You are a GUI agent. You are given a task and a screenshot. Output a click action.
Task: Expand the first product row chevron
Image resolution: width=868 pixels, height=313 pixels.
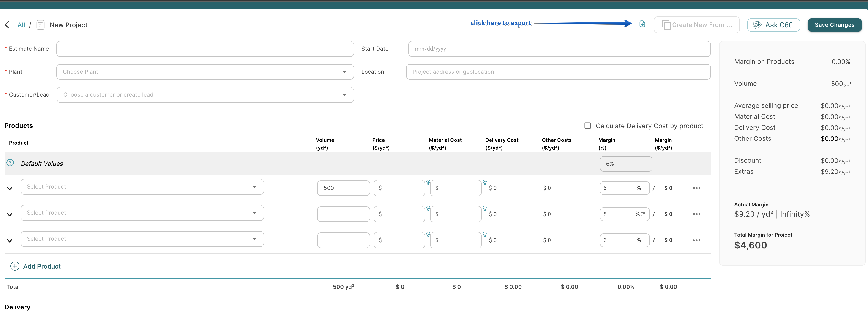click(x=10, y=189)
